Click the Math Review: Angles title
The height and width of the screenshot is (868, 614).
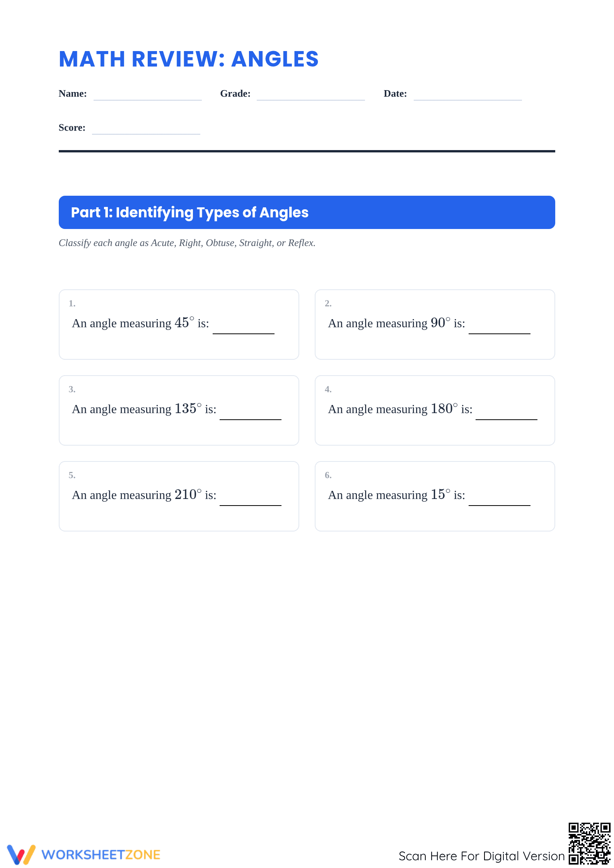point(189,59)
